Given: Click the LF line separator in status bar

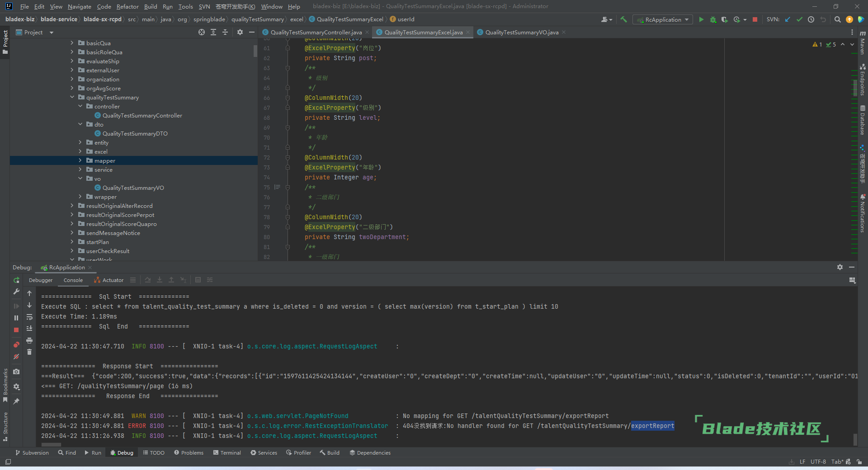Looking at the screenshot, I should coord(802,461).
